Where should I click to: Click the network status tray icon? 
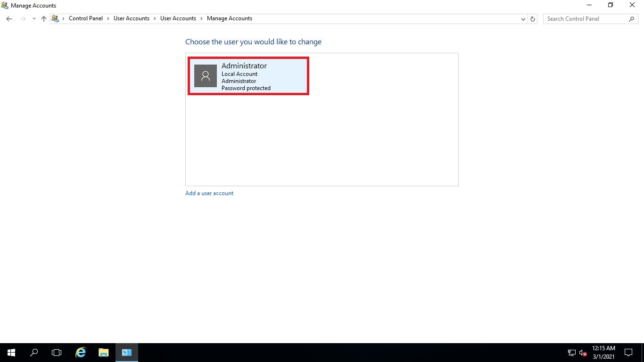click(571, 353)
